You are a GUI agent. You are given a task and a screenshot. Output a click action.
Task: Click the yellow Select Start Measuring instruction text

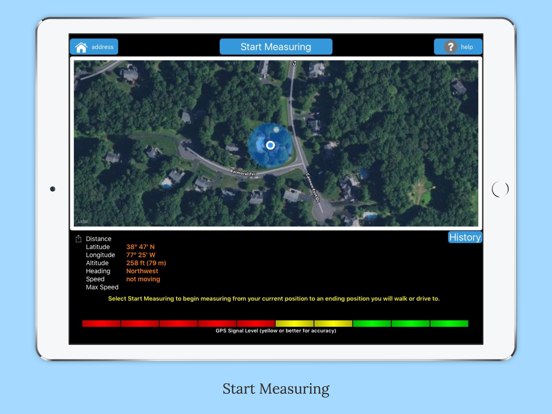(x=274, y=299)
